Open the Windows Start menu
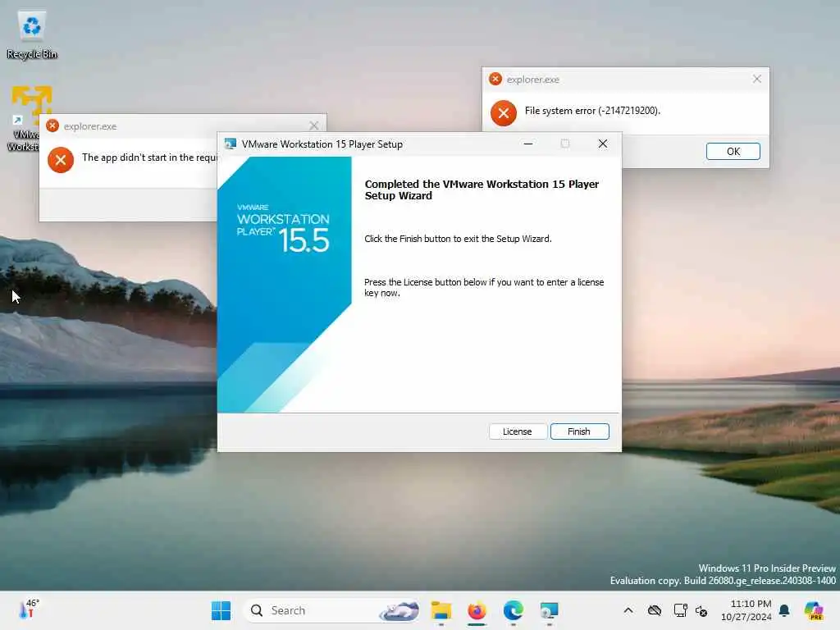 [221, 610]
